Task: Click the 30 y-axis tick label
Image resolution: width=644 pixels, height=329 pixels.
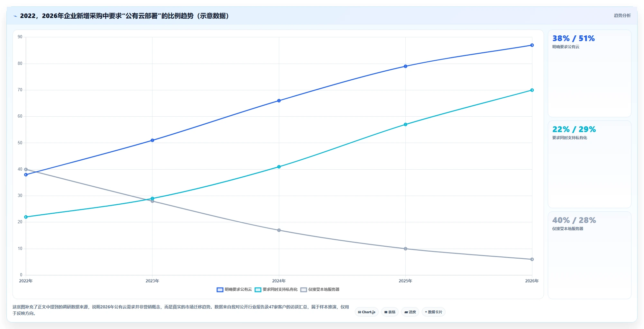Action: [x=20, y=196]
